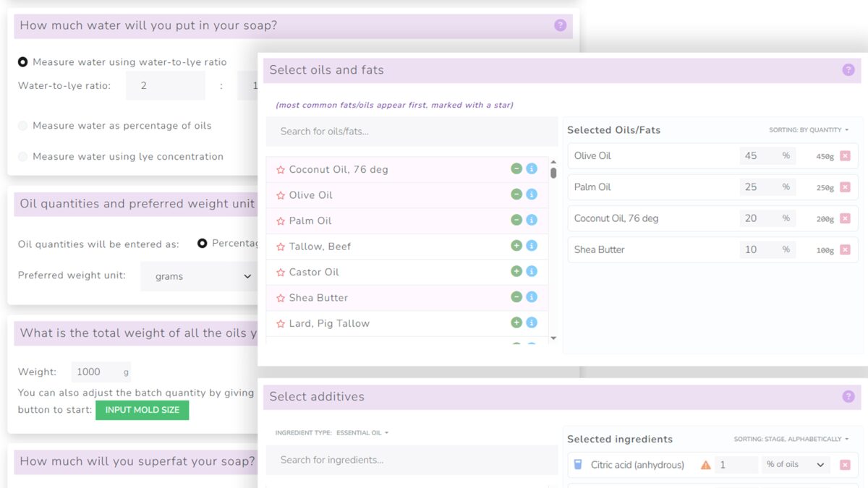The height and width of the screenshot is (488, 868).
Task: Delete Olive Oil from selected oils
Action: pos(845,156)
